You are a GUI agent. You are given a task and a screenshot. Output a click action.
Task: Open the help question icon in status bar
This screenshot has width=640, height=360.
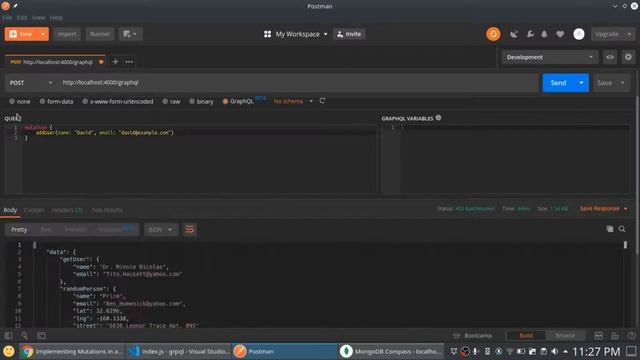[631, 336]
